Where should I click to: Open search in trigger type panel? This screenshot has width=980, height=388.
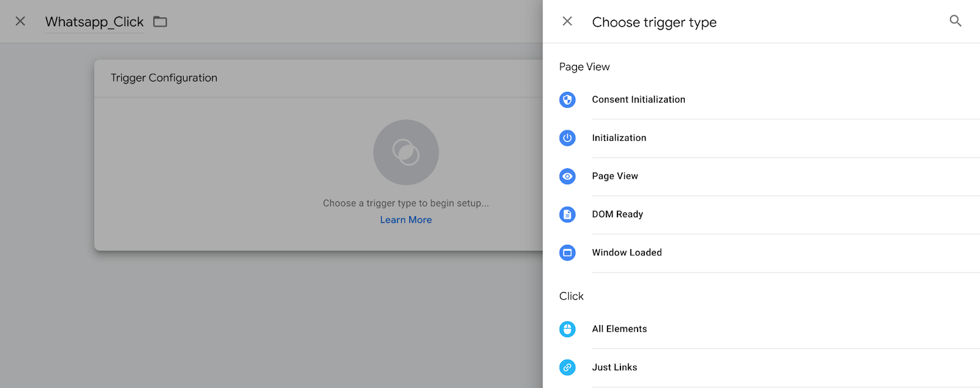[x=956, y=21]
